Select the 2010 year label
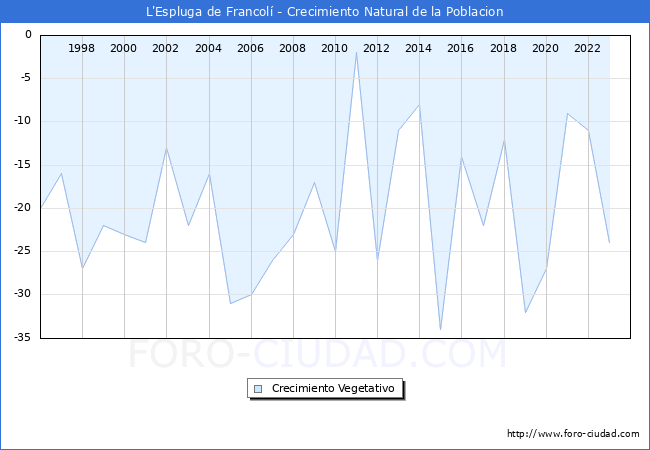 pyautogui.click(x=334, y=48)
